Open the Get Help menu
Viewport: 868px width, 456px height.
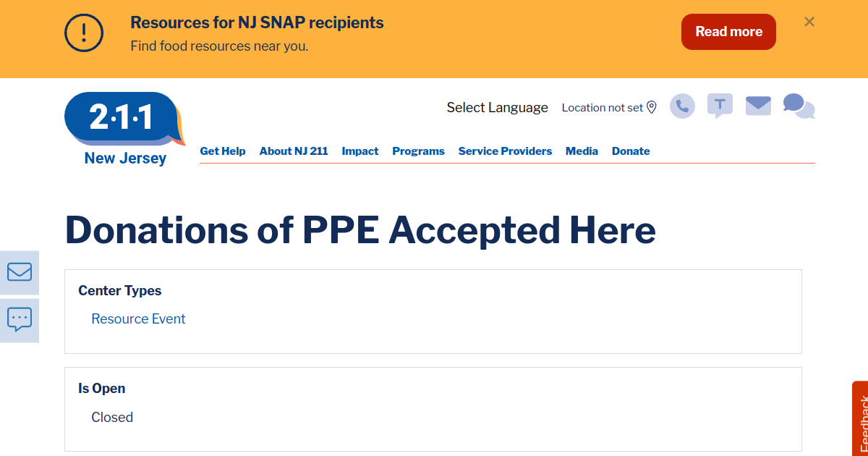[x=223, y=151]
